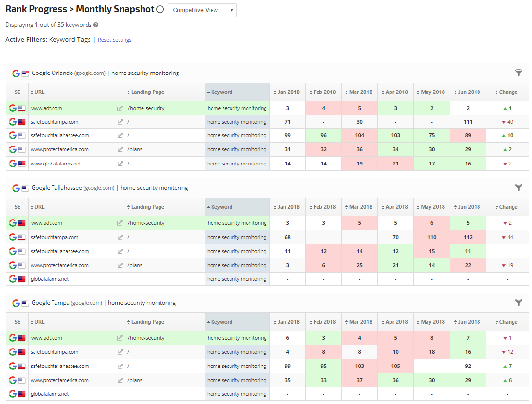Sort Tallahassee table by Landing Page column
The image size is (532, 404).
pyautogui.click(x=147, y=207)
